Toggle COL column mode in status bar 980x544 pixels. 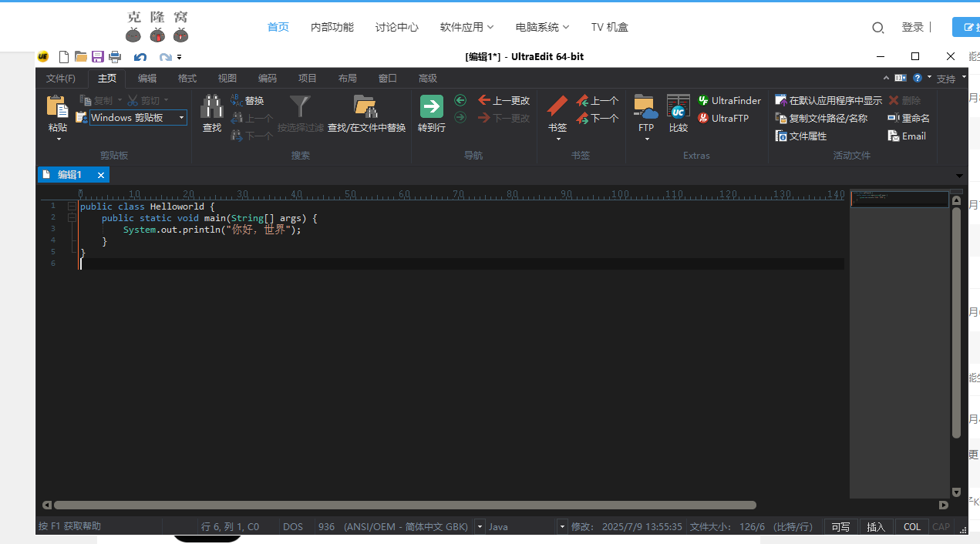pos(912,527)
